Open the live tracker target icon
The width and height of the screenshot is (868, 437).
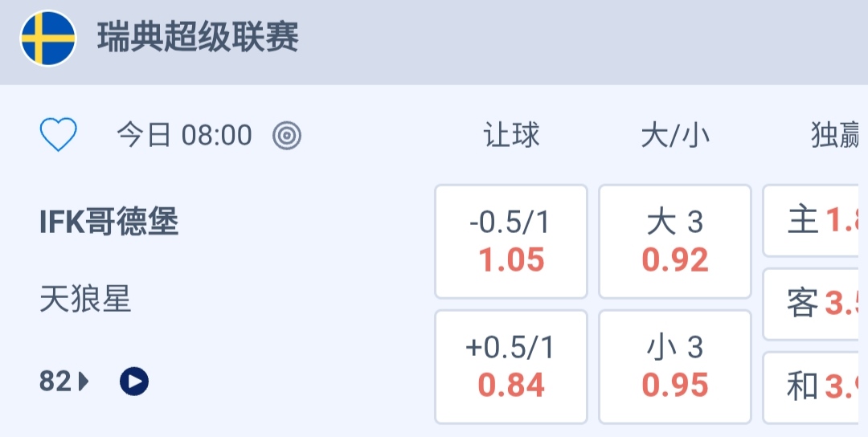287,136
